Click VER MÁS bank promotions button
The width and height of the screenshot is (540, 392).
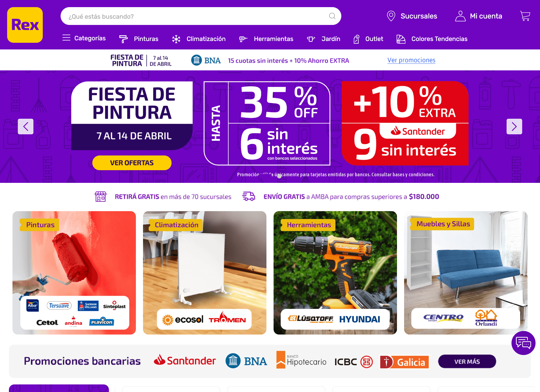[467, 361]
